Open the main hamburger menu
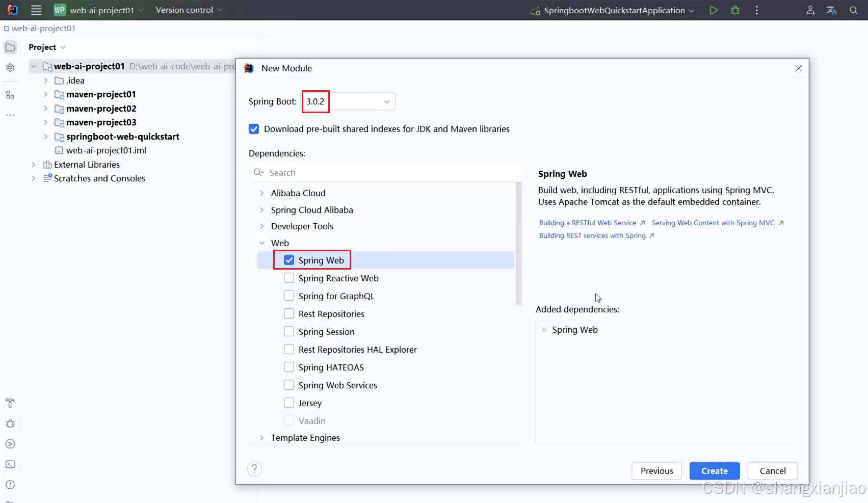Screen dimensions: 868x503 [36, 10]
